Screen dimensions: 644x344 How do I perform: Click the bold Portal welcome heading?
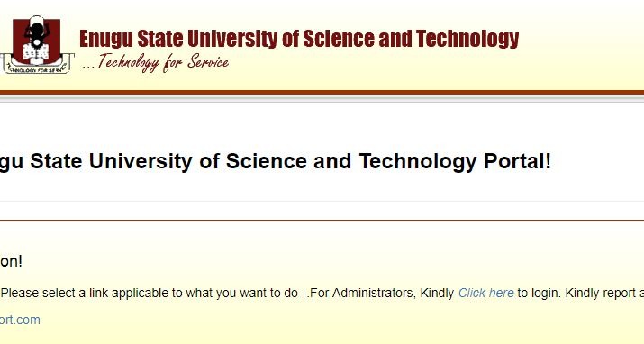[276, 161]
